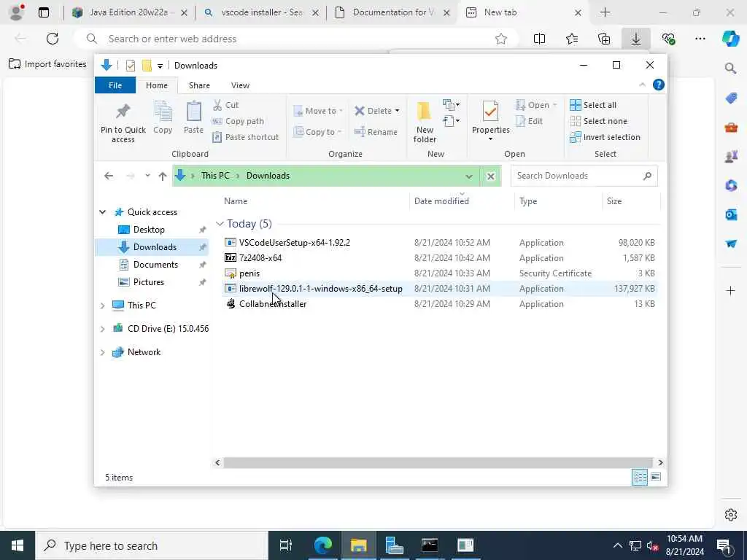Image resolution: width=747 pixels, height=560 pixels.
Task: Open Move to dropdown
Action: pos(318,111)
